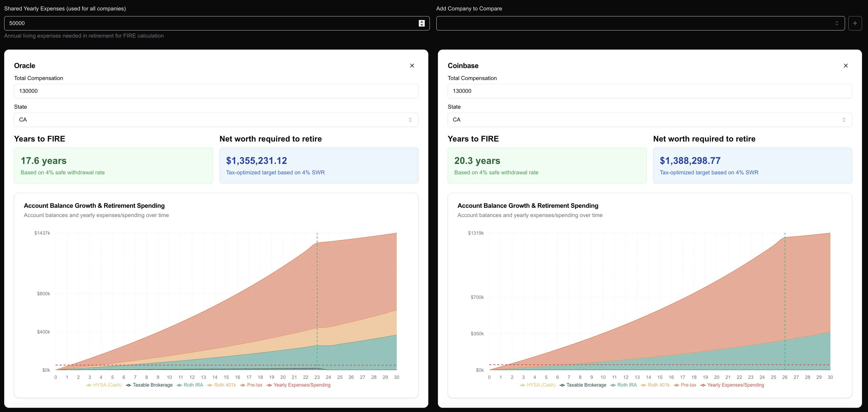The height and width of the screenshot is (412, 868).
Task: Click the $1319k axis label in Coinbase chart
Action: 476,233
